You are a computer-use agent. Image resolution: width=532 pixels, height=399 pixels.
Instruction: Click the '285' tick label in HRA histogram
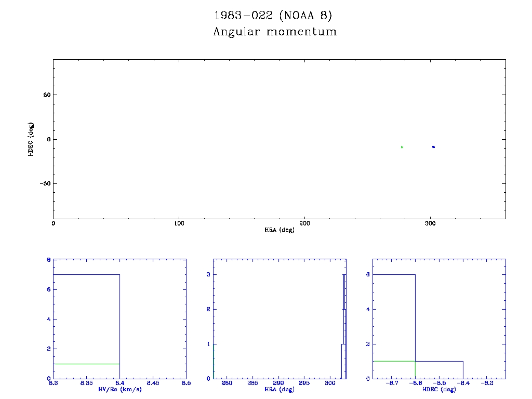253,383
